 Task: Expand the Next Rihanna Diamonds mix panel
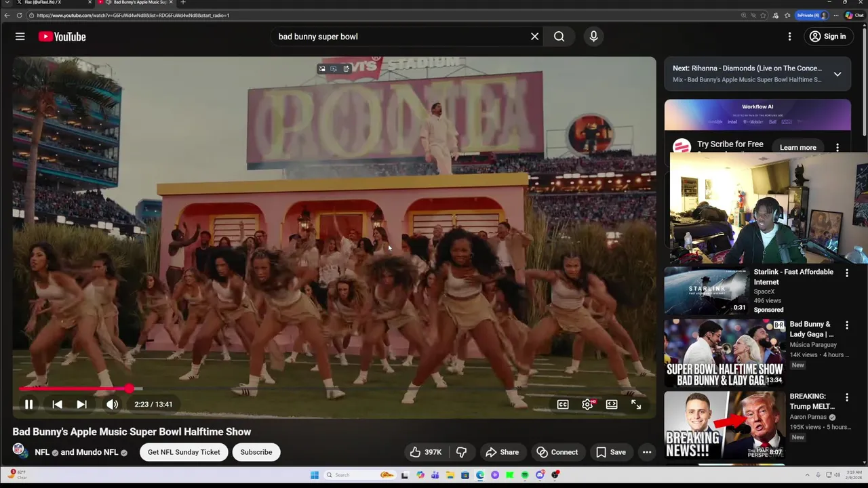(x=837, y=74)
